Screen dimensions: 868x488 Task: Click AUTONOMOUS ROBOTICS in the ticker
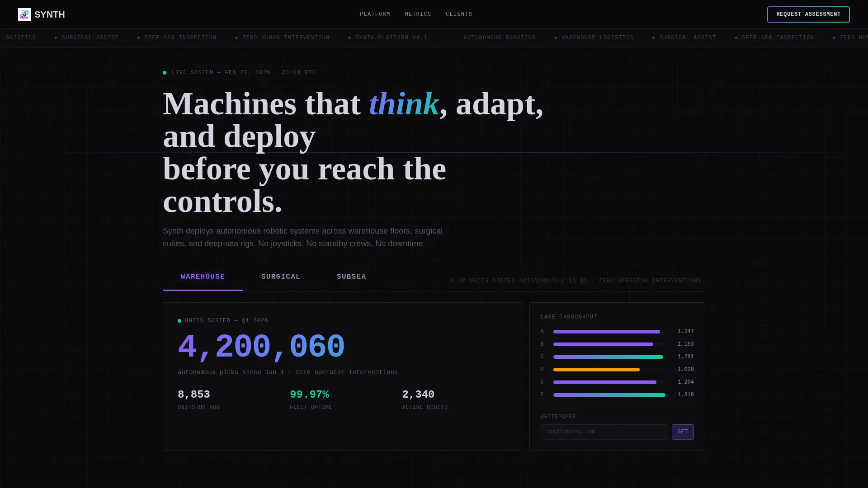coord(500,38)
